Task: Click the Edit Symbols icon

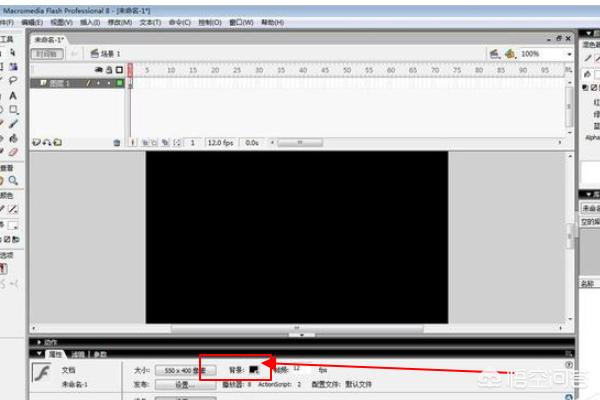Action: click(x=510, y=53)
